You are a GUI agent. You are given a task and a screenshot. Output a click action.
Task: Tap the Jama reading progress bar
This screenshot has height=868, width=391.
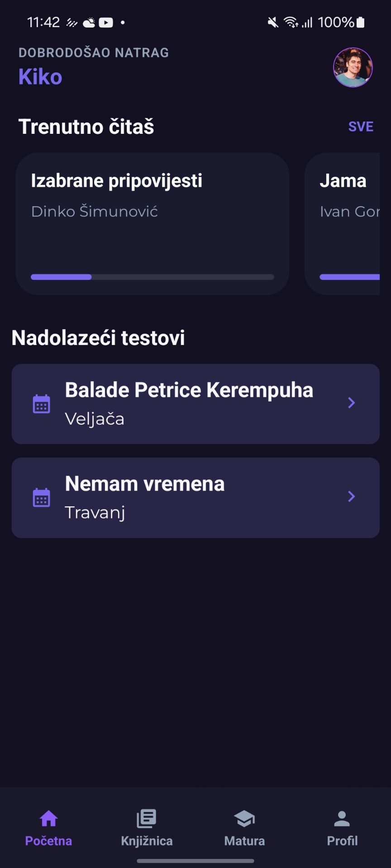pos(349,277)
